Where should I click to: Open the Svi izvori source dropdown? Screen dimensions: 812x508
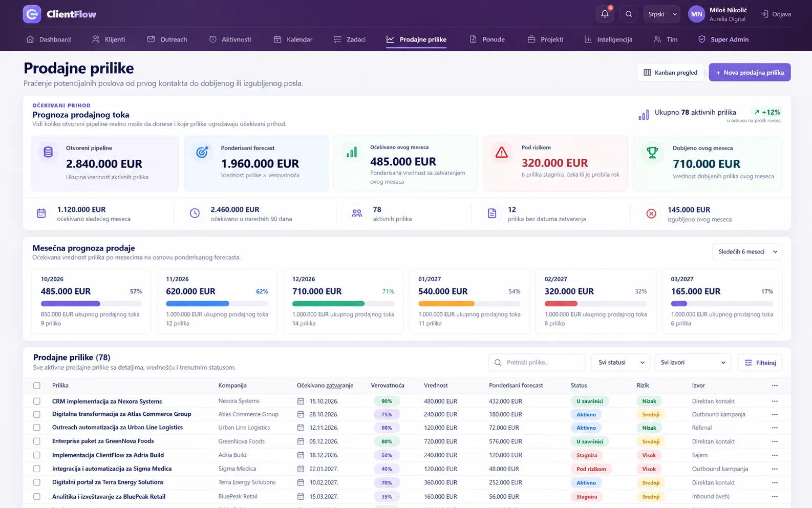pos(693,362)
